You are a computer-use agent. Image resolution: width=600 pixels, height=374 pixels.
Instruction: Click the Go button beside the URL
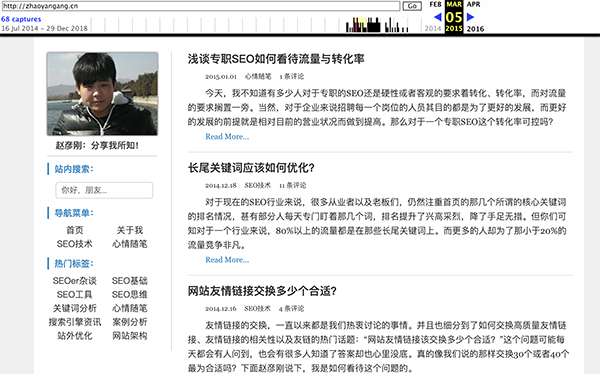click(412, 6)
